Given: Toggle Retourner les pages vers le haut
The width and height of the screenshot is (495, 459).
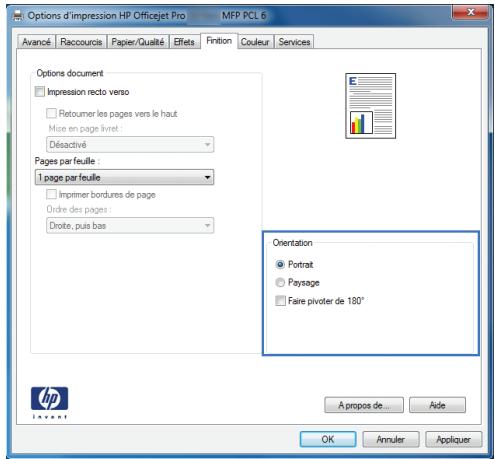Looking at the screenshot, I should 51,113.
